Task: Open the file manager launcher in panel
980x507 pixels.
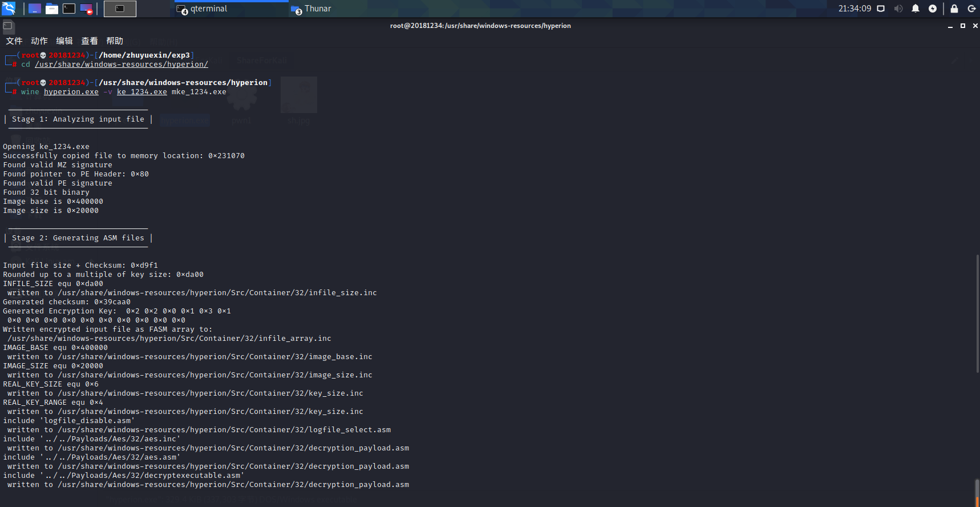Action: (52, 9)
